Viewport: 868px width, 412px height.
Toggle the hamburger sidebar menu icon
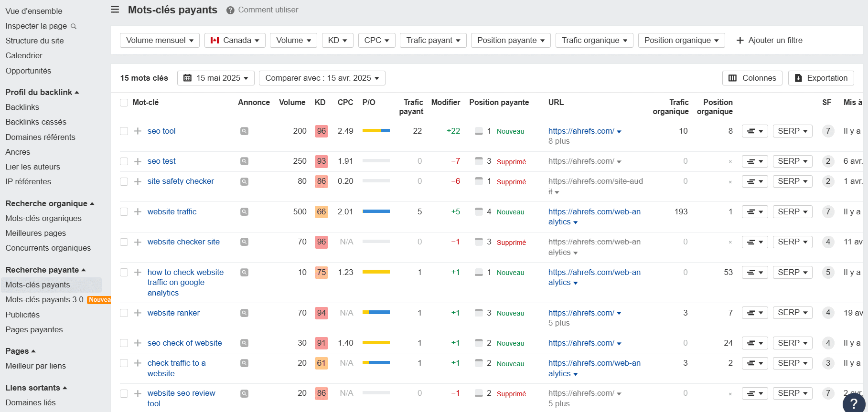pos(115,10)
